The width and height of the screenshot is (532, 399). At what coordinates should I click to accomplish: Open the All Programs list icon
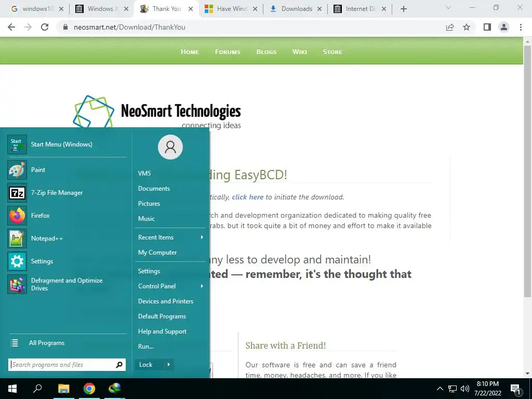coord(14,343)
